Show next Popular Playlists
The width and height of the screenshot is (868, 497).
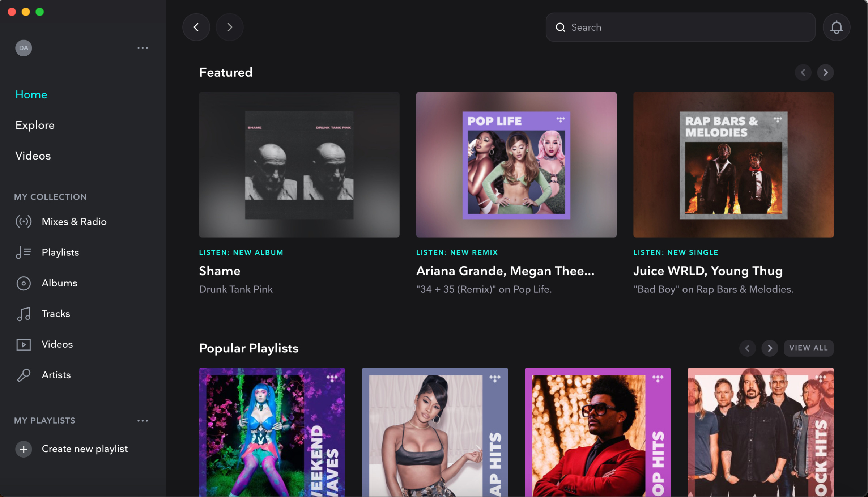(x=770, y=348)
